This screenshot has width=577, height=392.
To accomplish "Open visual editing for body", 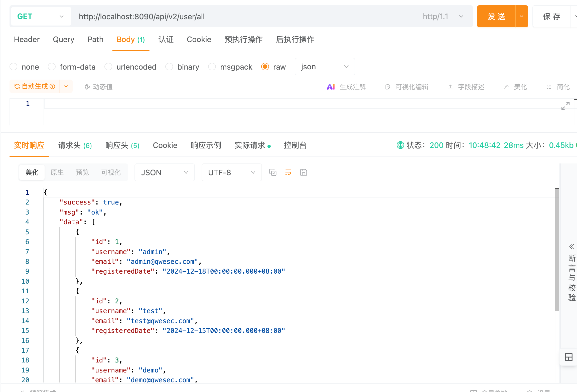I will pos(407,87).
